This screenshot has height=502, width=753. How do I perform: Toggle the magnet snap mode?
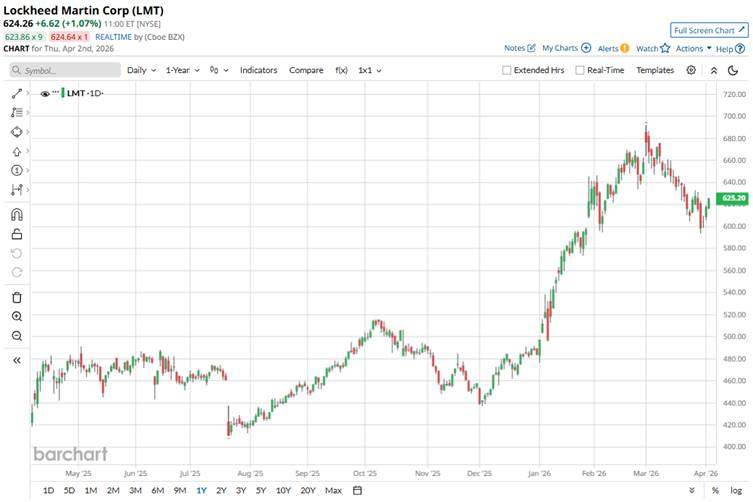click(x=17, y=214)
